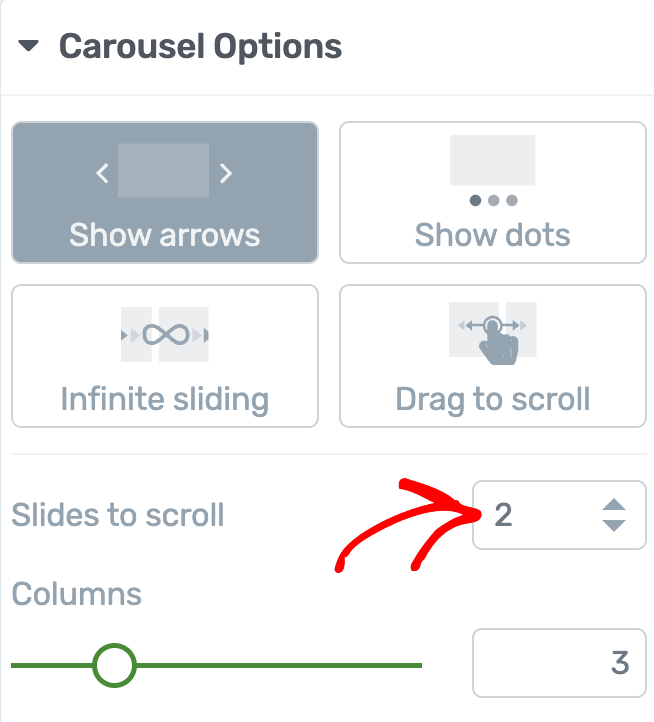This screenshot has width=654, height=722.
Task: Click the Slides to scroll label
Action: pos(118,515)
